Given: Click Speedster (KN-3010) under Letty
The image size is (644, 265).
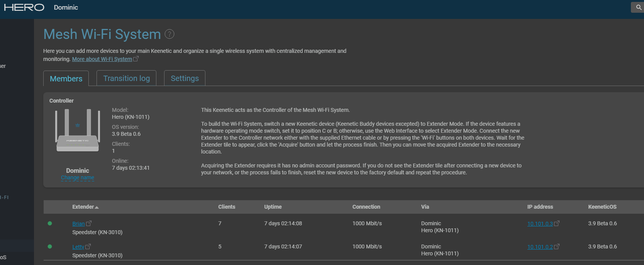Looking at the screenshot, I should (x=97, y=255).
